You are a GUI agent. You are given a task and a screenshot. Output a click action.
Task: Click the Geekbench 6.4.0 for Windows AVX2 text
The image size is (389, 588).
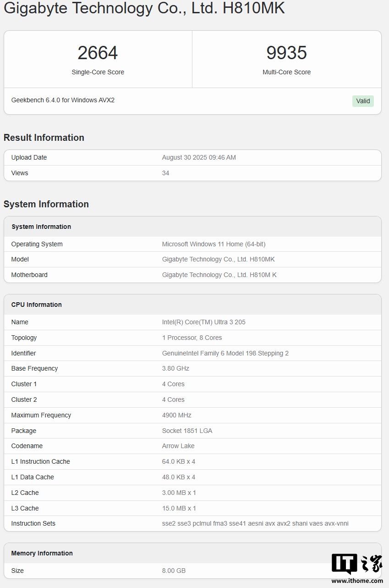tap(63, 100)
